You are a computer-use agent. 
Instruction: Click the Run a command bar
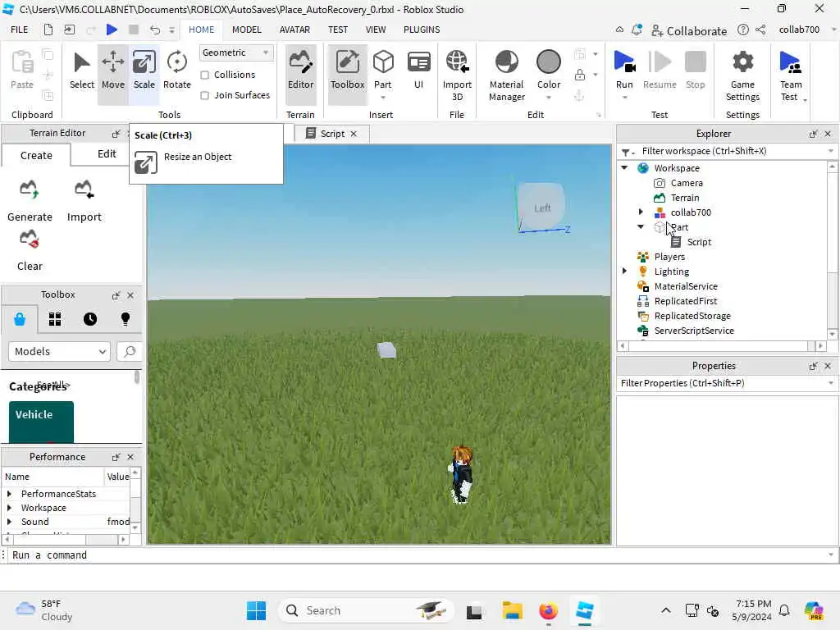point(418,555)
